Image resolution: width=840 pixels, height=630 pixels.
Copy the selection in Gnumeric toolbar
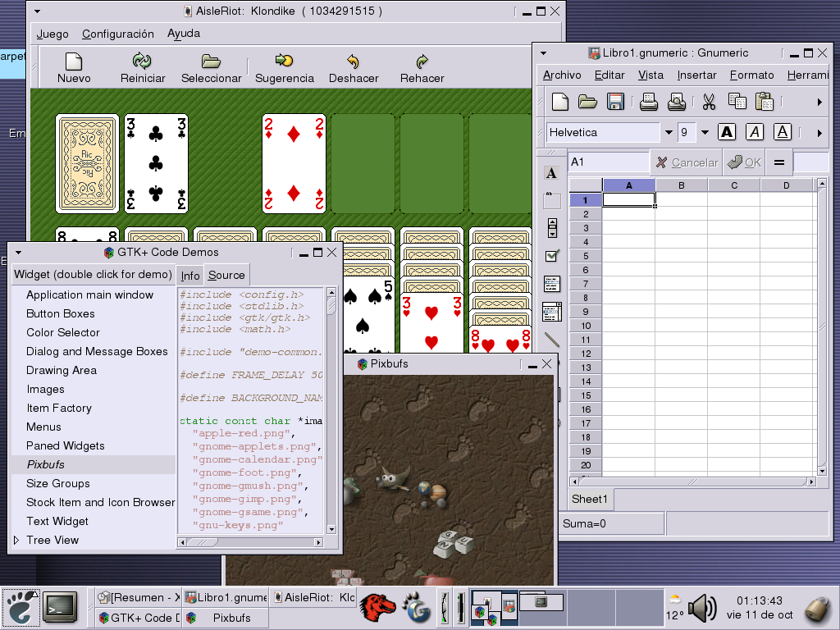pos(737,101)
